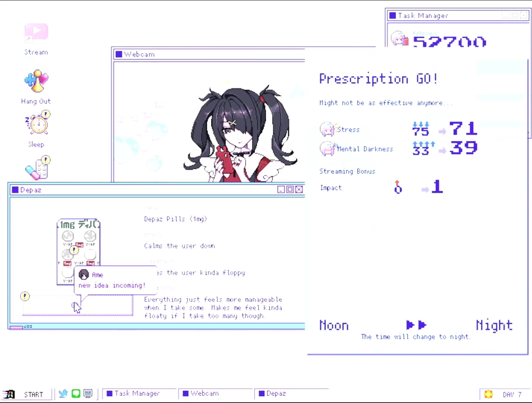Click the 'DAY 7' indicator in the tray
This screenshot has height=403, width=532.
(x=512, y=395)
